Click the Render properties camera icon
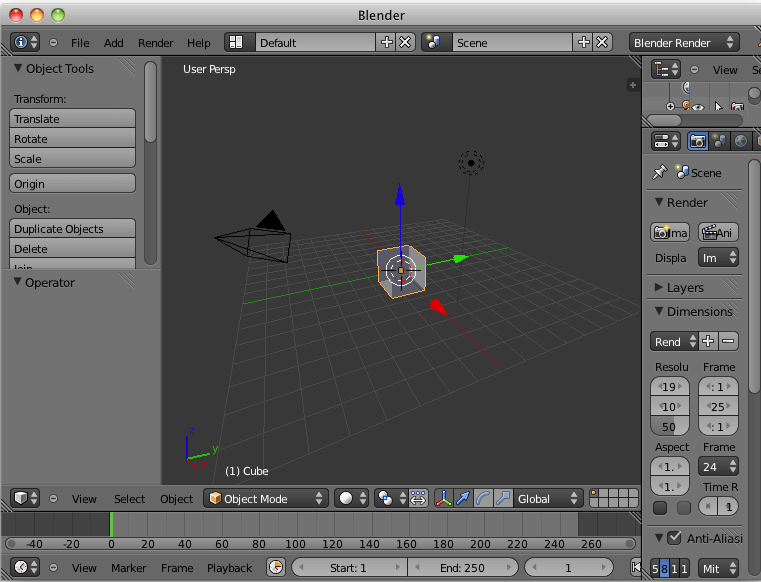This screenshot has height=582, width=761. pos(698,141)
